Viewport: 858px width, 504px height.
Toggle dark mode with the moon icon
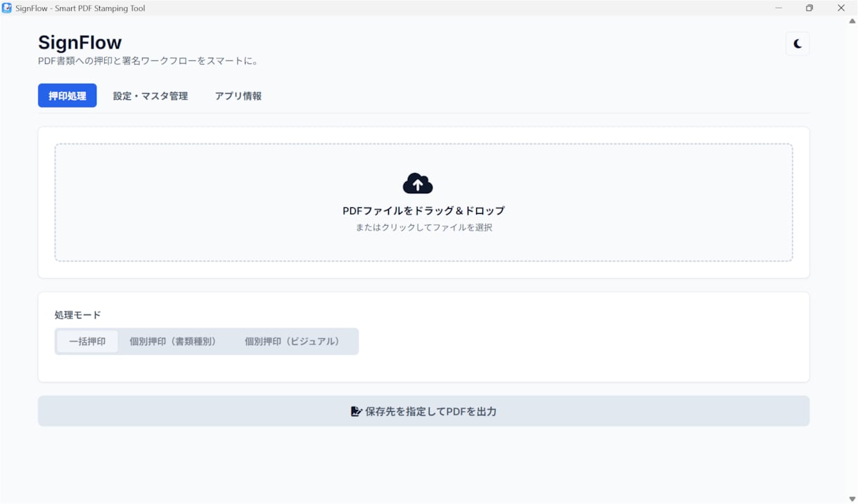(798, 44)
